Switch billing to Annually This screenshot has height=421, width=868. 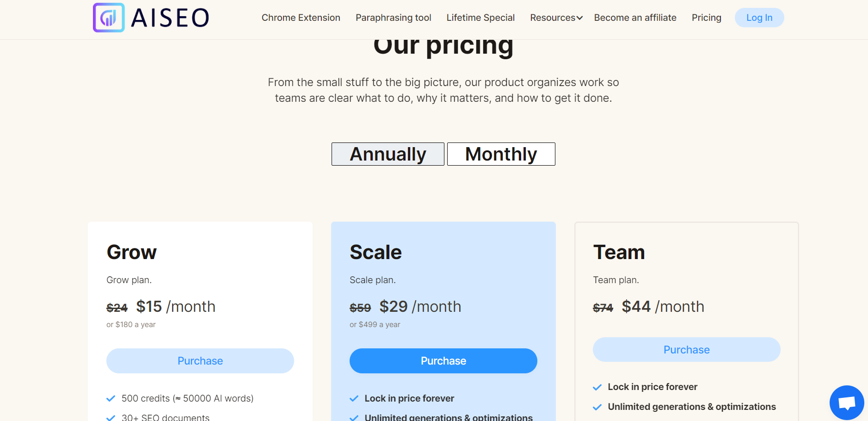(x=388, y=154)
